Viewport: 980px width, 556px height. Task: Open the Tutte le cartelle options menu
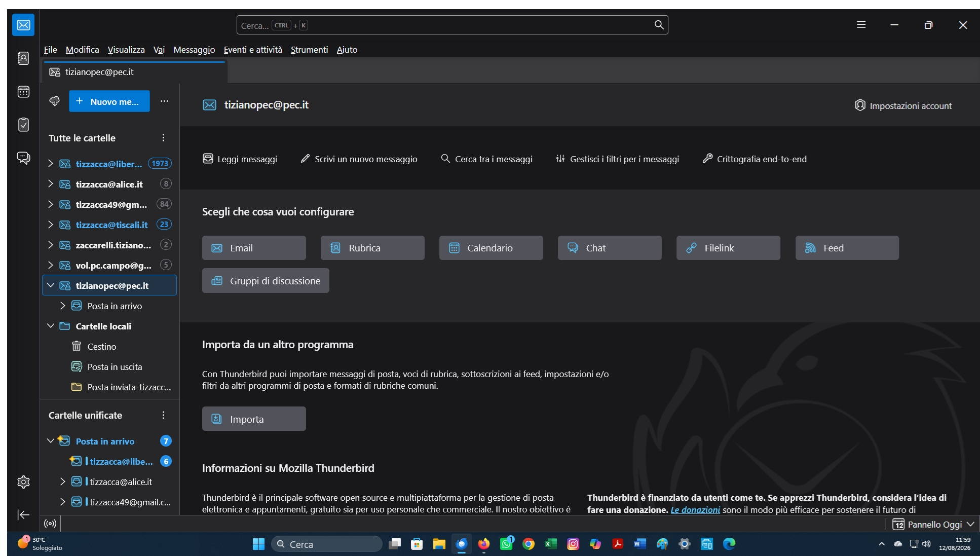(x=163, y=138)
